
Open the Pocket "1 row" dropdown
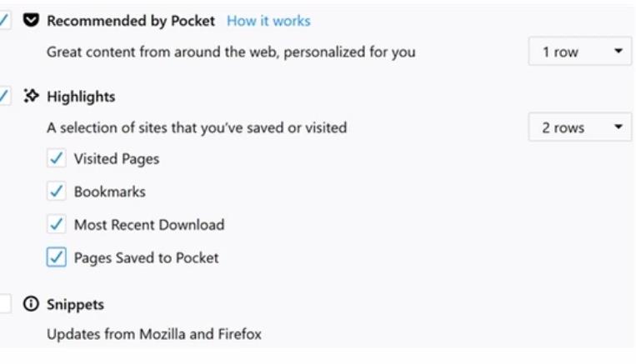point(580,52)
